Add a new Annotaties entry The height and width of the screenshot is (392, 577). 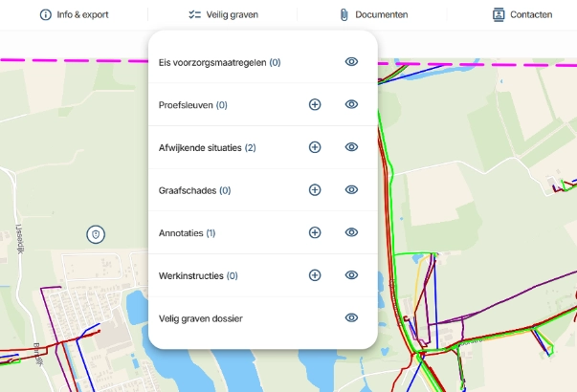click(x=315, y=232)
